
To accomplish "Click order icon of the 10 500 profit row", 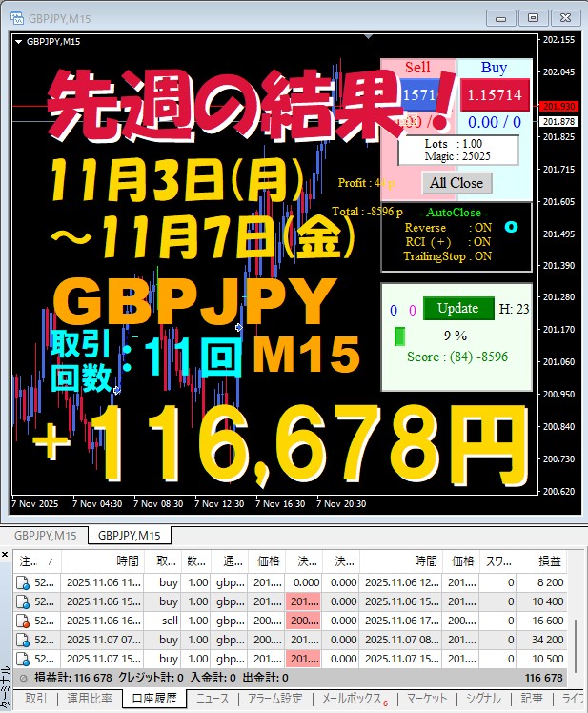I will 23,659.
